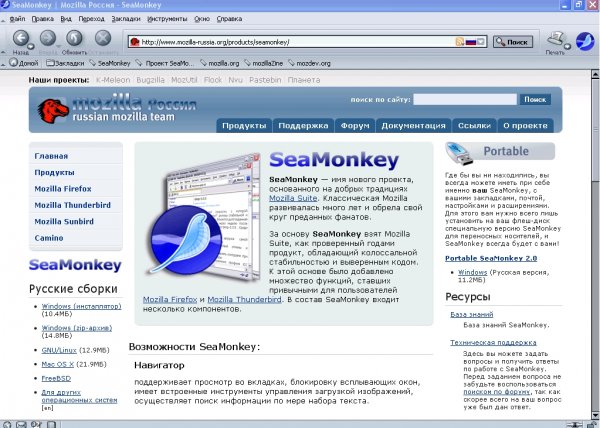Open the Правка menu
Screen dimensions: 600x428
pos(42,19)
